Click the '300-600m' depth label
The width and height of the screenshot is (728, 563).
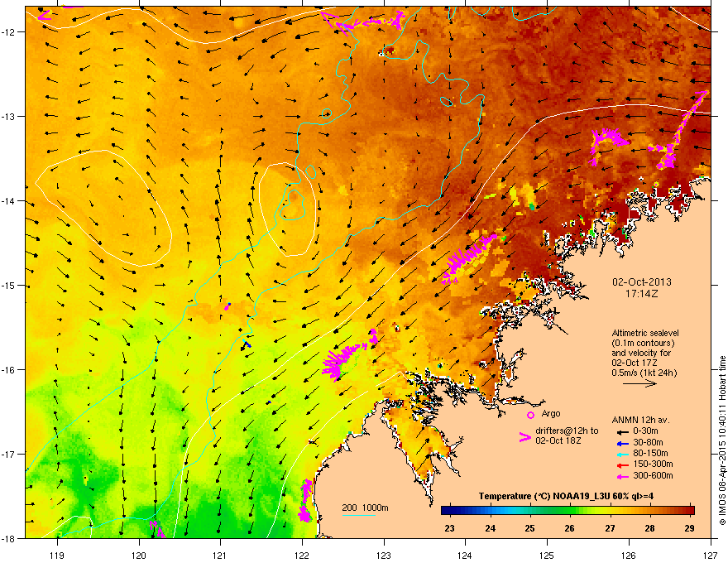pyautogui.click(x=654, y=475)
